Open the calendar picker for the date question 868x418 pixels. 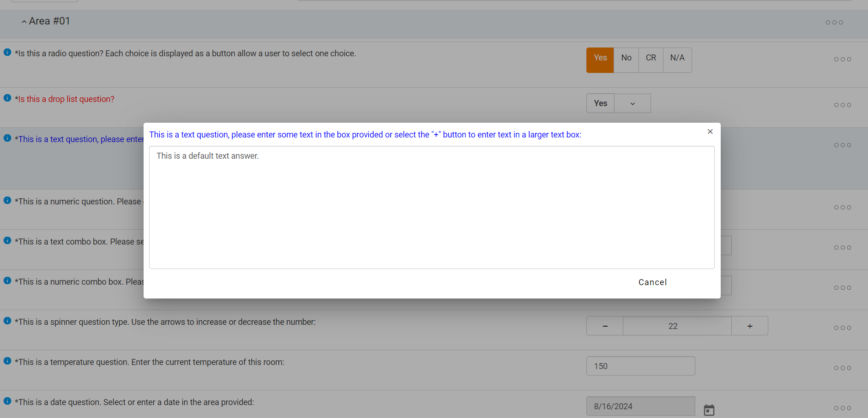coord(709,410)
